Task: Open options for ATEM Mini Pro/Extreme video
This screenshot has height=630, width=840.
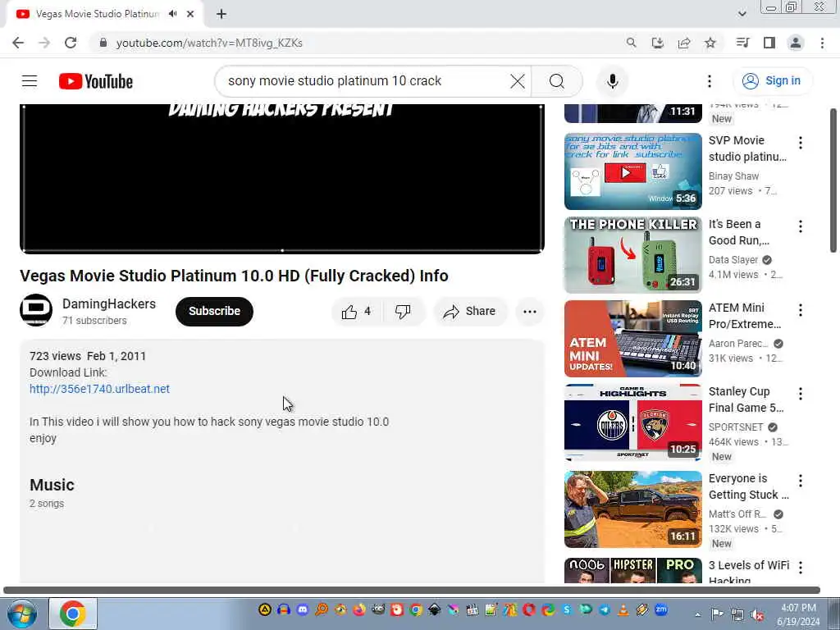Action: click(801, 309)
